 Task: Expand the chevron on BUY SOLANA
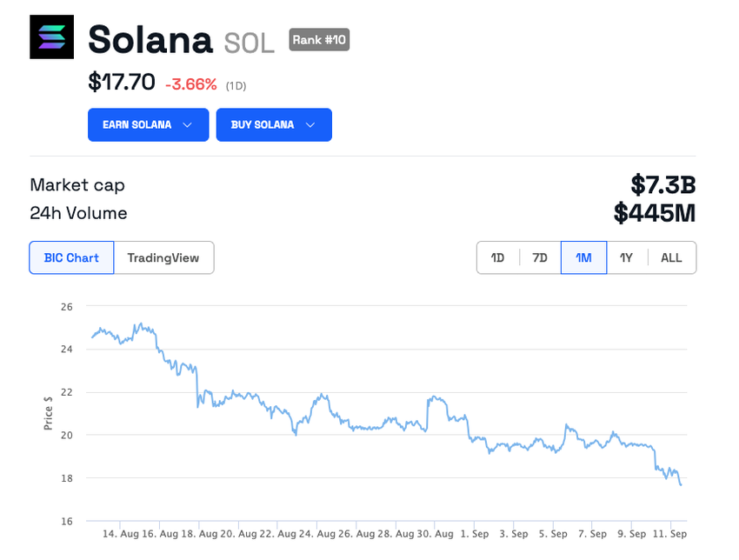[x=310, y=124]
